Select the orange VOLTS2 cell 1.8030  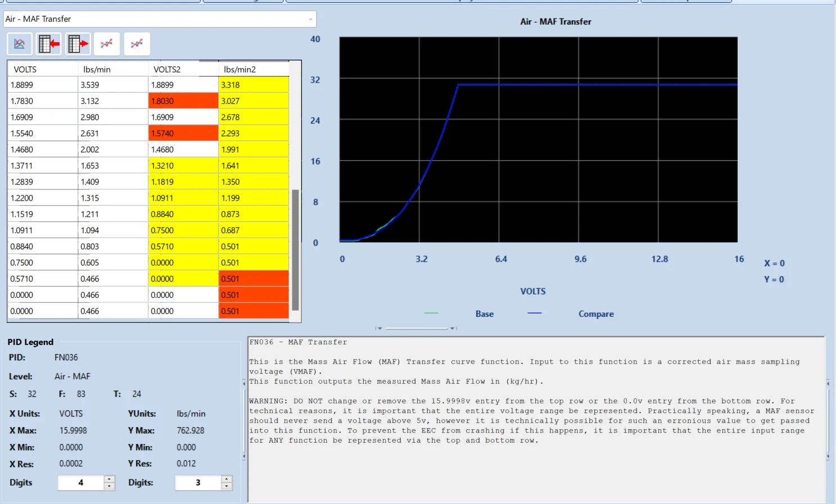pos(183,101)
